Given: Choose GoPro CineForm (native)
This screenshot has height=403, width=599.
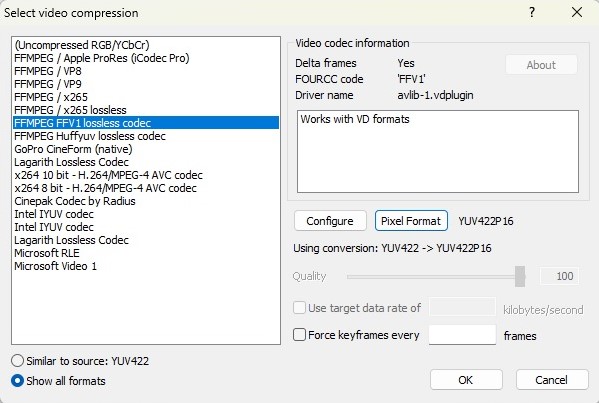Looking at the screenshot, I should tap(146, 149).
